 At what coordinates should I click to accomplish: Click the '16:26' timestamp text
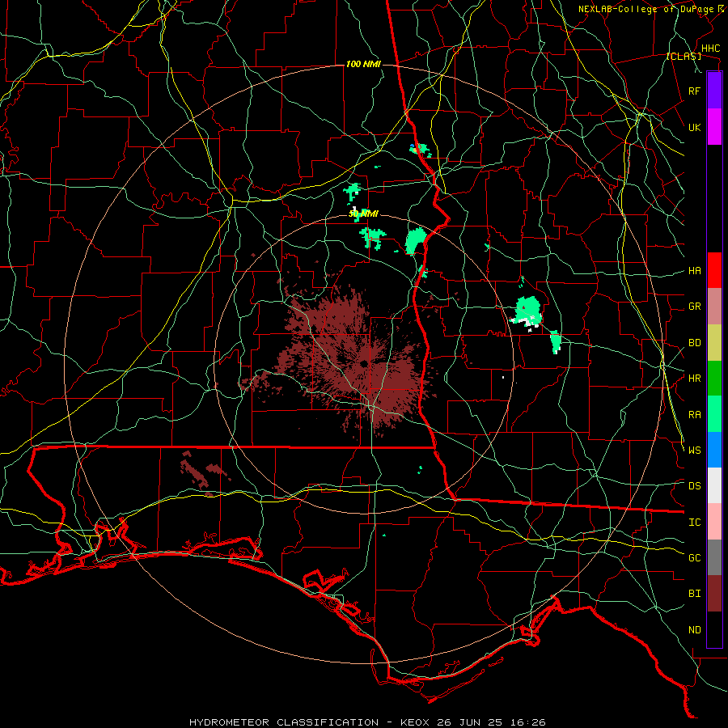[x=530, y=722]
